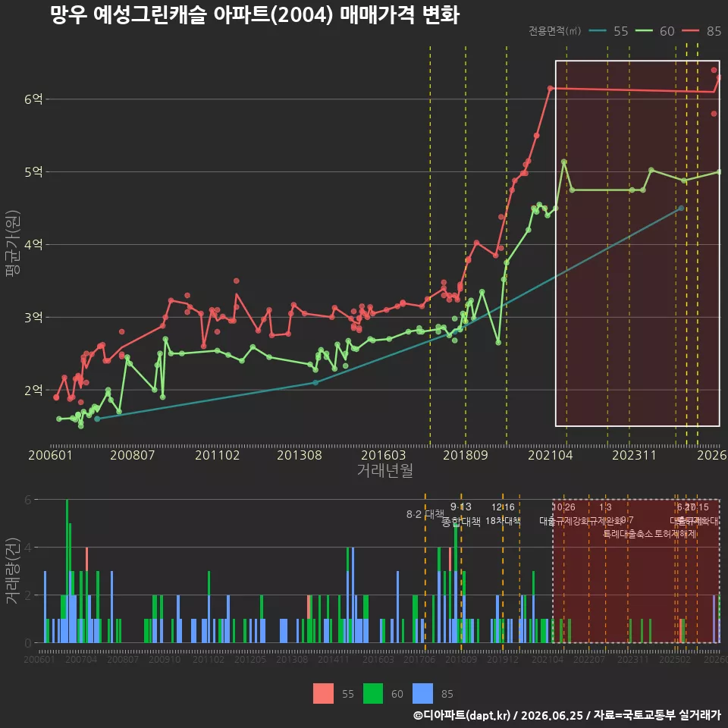Viewport: 728px width, 728px height.
Task: Click the teal 55 data point at line end
Action: (681, 209)
